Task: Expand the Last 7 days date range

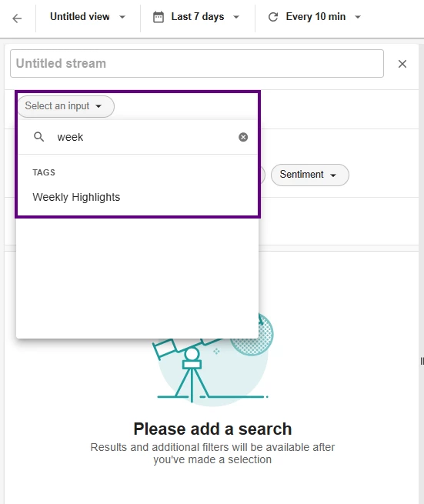Action: (x=197, y=17)
